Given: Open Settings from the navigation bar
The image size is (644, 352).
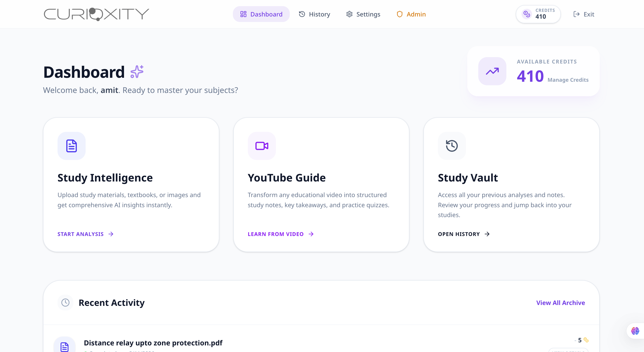Looking at the screenshot, I should [363, 14].
